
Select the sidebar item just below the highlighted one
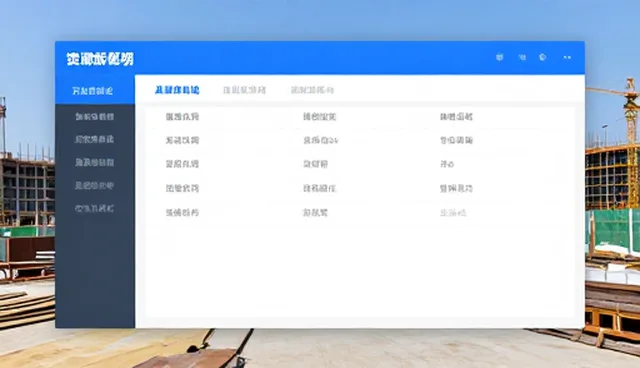(x=94, y=117)
